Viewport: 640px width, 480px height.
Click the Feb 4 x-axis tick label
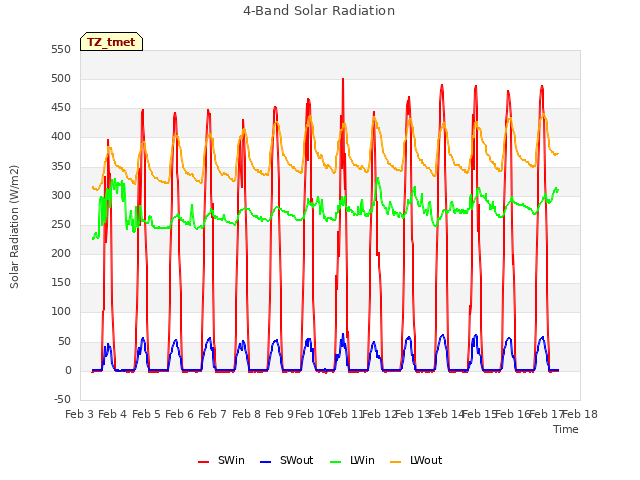[x=113, y=414]
